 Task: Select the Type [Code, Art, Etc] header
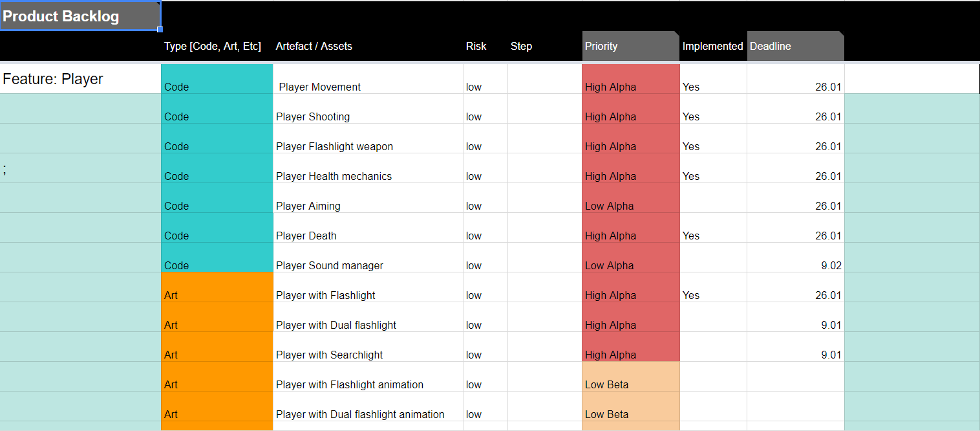[x=217, y=47]
